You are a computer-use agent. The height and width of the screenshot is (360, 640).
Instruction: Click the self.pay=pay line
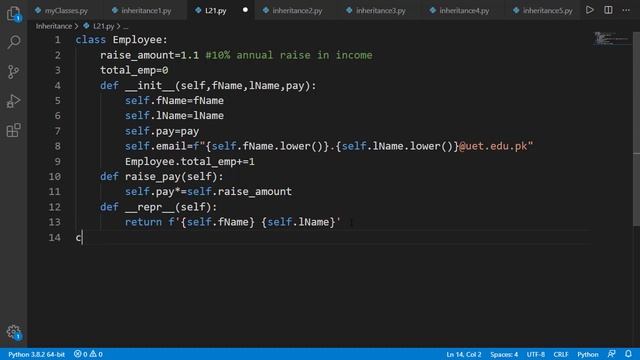pyautogui.click(x=162, y=131)
